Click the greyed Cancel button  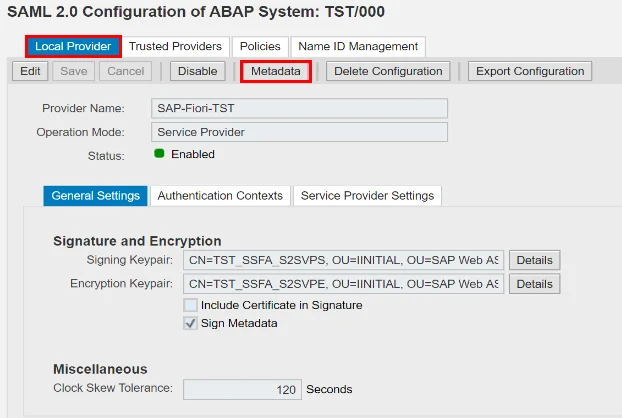(126, 71)
